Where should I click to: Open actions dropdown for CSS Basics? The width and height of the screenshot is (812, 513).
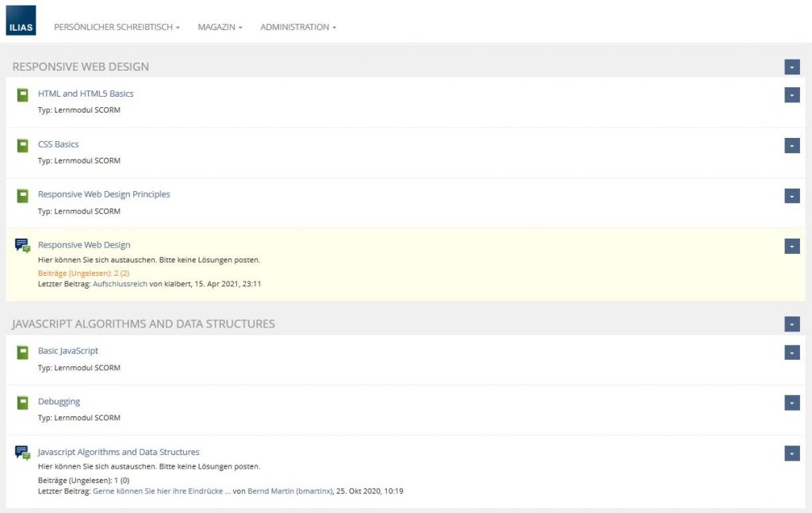click(x=791, y=146)
